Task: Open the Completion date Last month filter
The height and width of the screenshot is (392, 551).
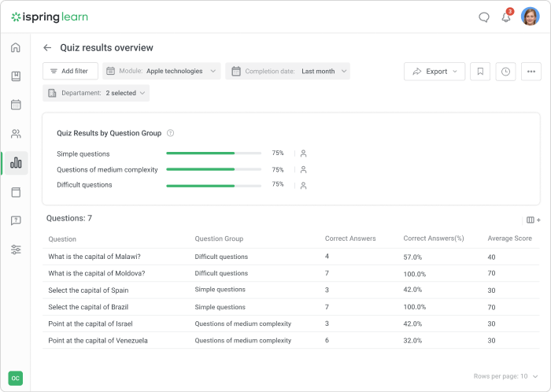Action: click(288, 72)
